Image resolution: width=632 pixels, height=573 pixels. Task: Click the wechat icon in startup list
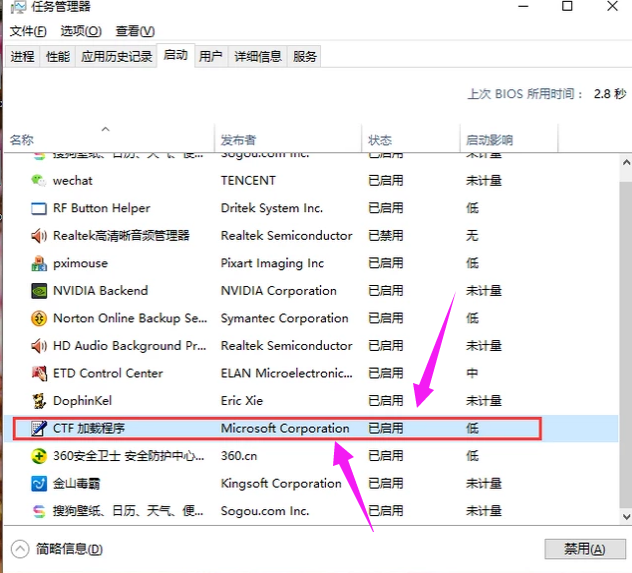pos(39,181)
